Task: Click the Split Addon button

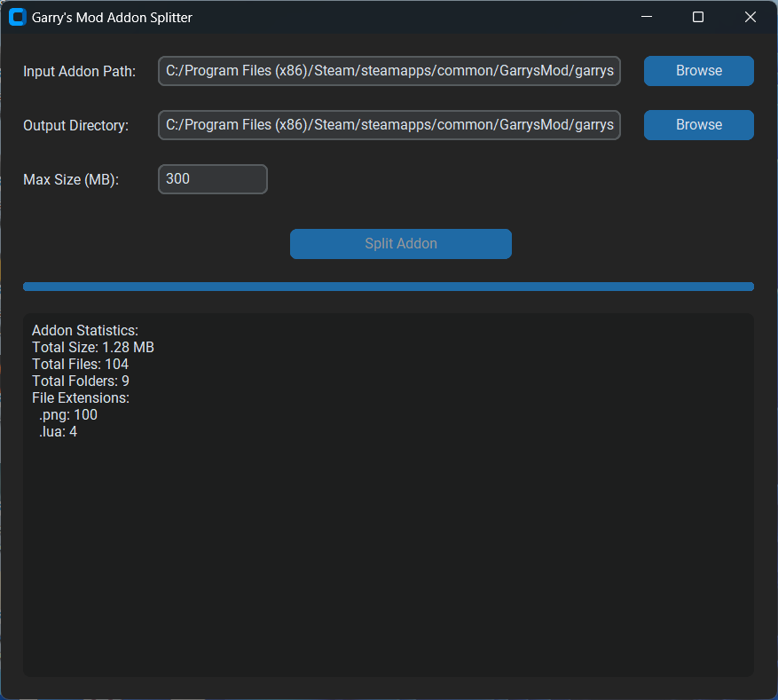Action: coord(400,243)
